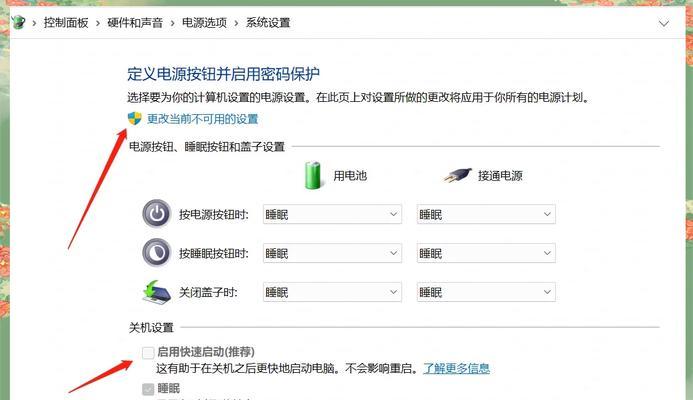Viewport: 693px width, 400px height.
Task: Toggle the 睡眠 checkbox
Action: click(x=148, y=389)
